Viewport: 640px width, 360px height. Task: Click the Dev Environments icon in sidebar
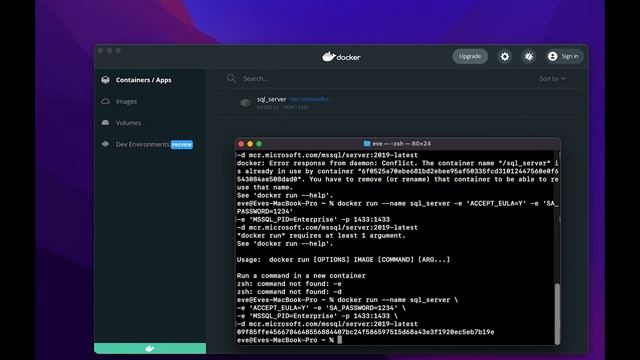coord(105,144)
